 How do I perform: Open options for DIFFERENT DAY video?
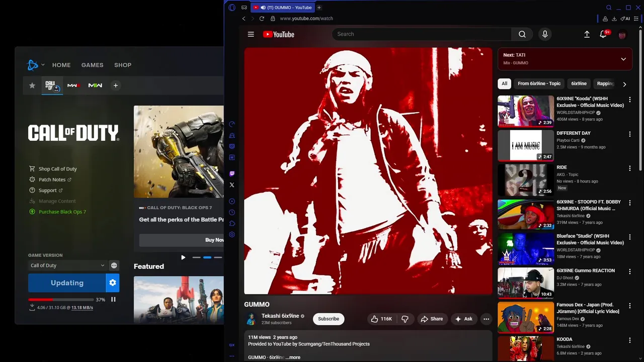click(630, 134)
